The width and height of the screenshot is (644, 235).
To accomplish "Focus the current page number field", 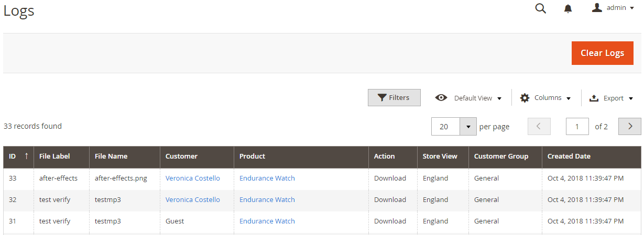I will click(577, 127).
